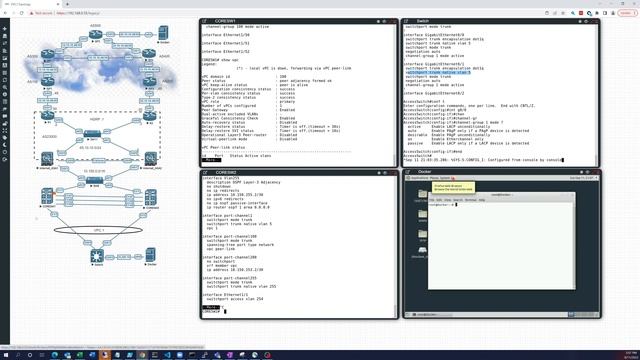
Task: Click the pop-out icon left of Switch title
Action: coord(407,21)
